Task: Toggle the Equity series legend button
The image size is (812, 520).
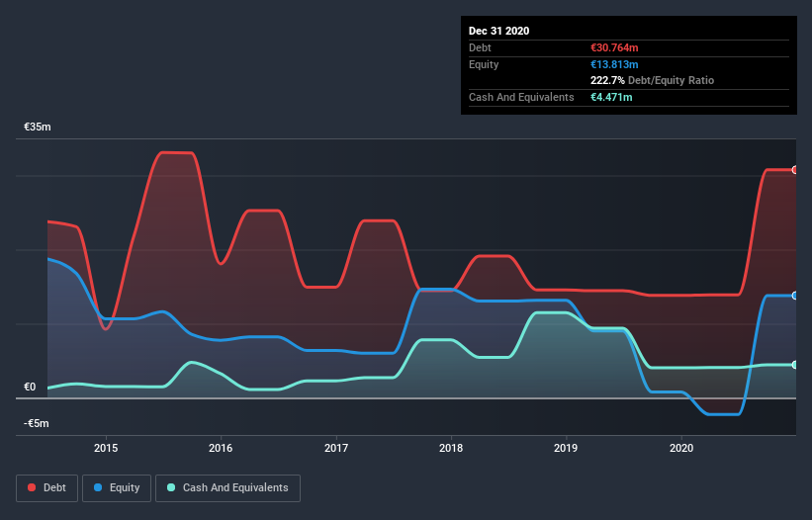Action: point(117,488)
